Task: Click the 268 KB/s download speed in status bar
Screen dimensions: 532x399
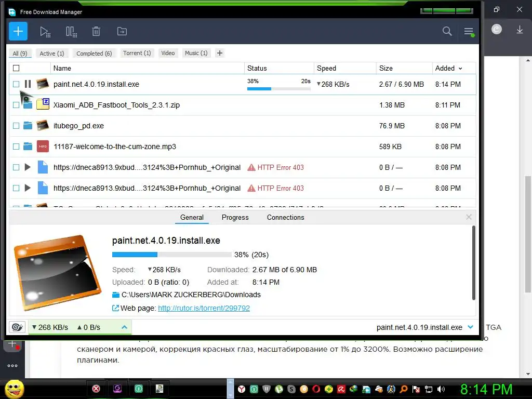Action: pyautogui.click(x=50, y=327)
